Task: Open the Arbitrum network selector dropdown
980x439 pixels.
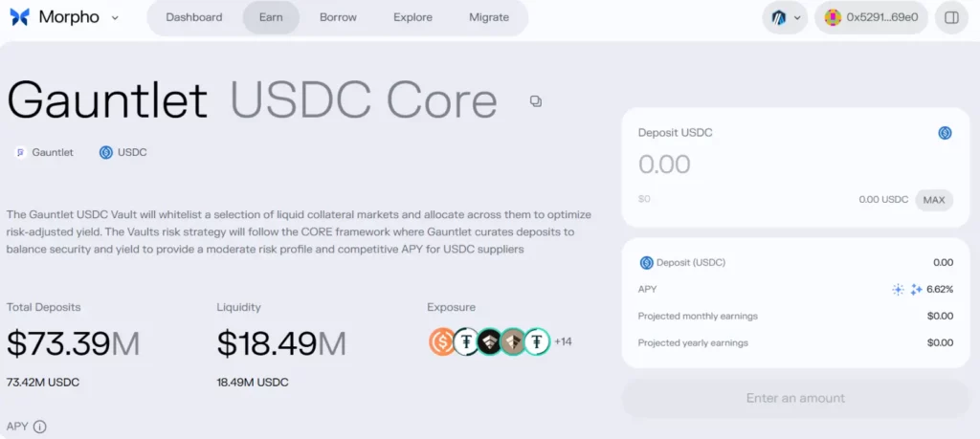Action: [786, 17]
